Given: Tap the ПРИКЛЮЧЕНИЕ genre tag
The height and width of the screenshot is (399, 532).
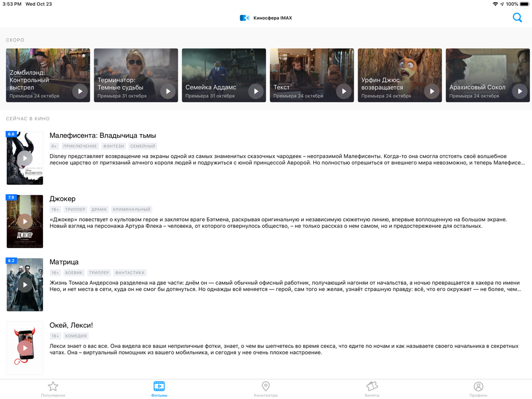Looking at the screenshot, I should (80, 146).
